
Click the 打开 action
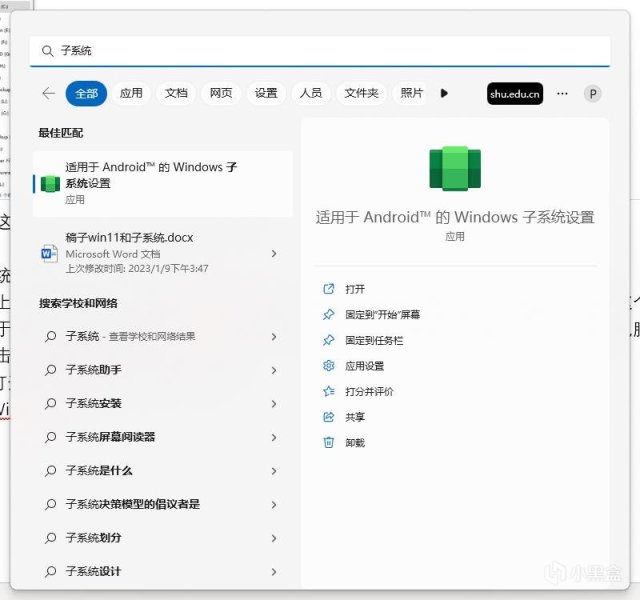pyautogui.click(x=355, y=289)
